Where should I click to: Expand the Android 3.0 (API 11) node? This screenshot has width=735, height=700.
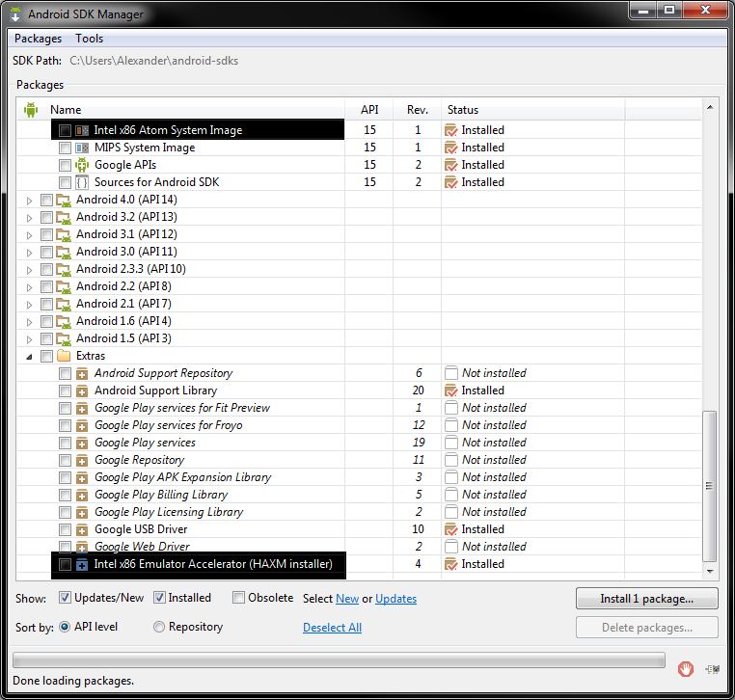click(x=29, y=253)
